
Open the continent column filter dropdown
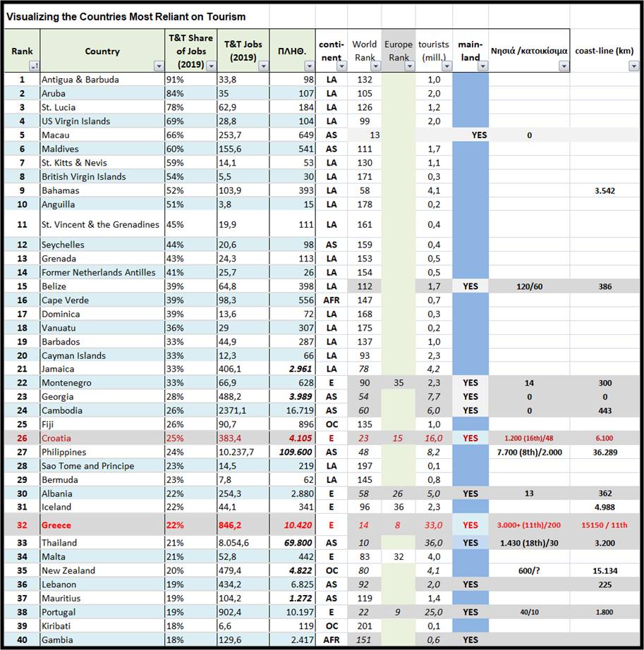(341, 66)
